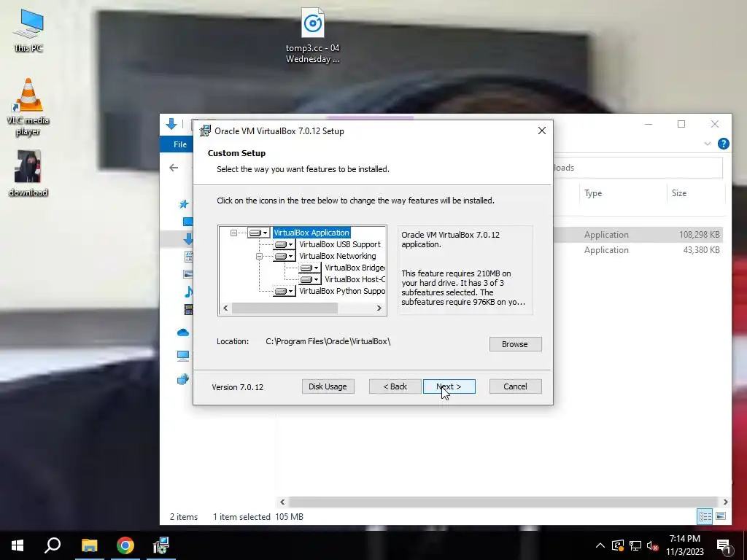Click the network tray icon
Image resolution: width=747 pixels, height=560 pixels.
[635, 545]
